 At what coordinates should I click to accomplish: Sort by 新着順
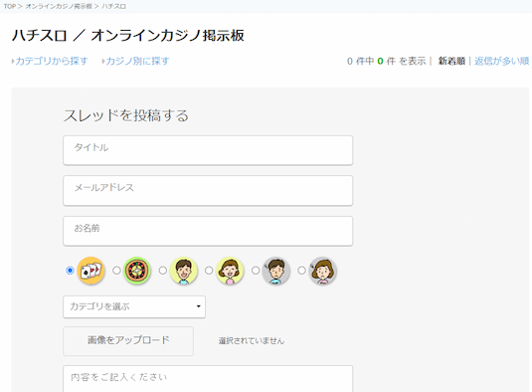coord(451,61)
